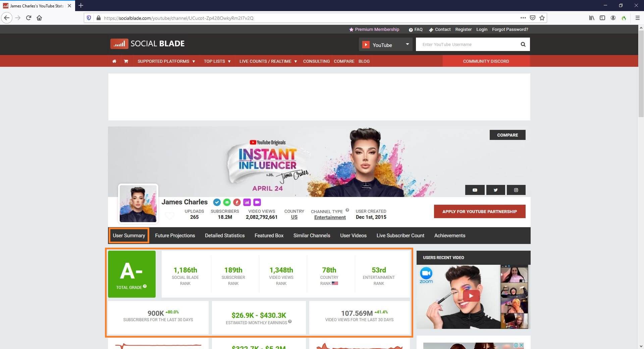Click Apply for YouTube Partnership button

click(x=480, y=211)
